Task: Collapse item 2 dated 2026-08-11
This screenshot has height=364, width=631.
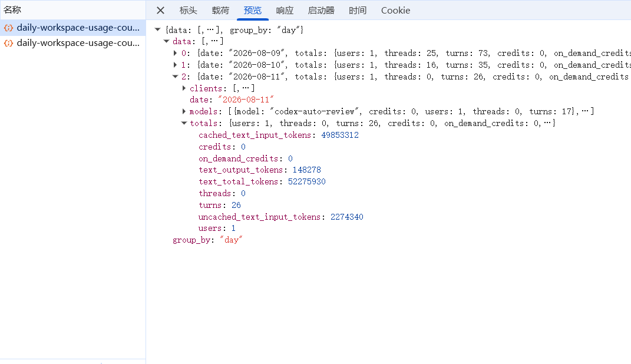Action: tap(175, 77)
